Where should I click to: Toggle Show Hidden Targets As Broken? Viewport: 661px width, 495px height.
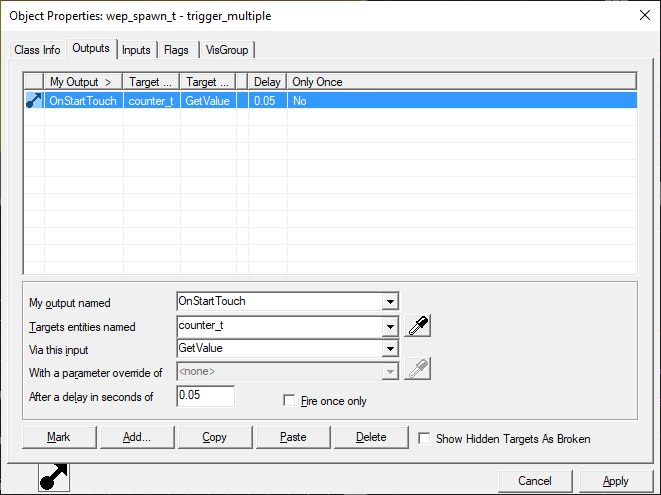click(x=424, y=438)
